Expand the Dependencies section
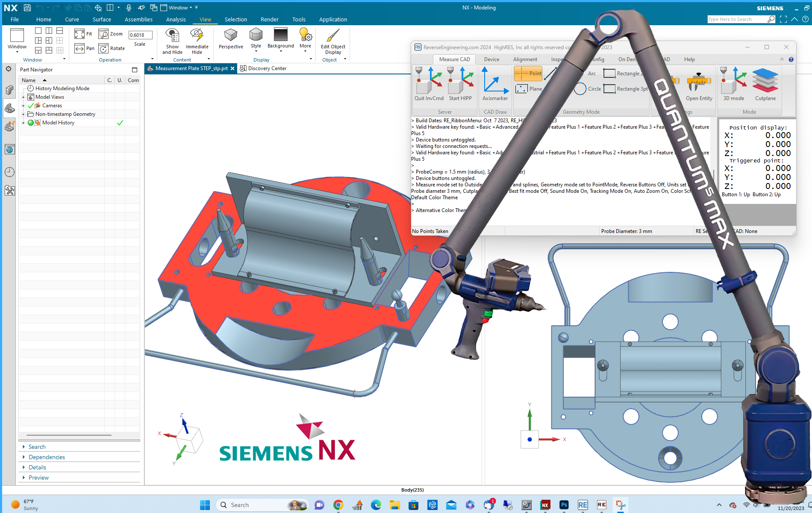812x513 pixels. (x=47, y=457)
